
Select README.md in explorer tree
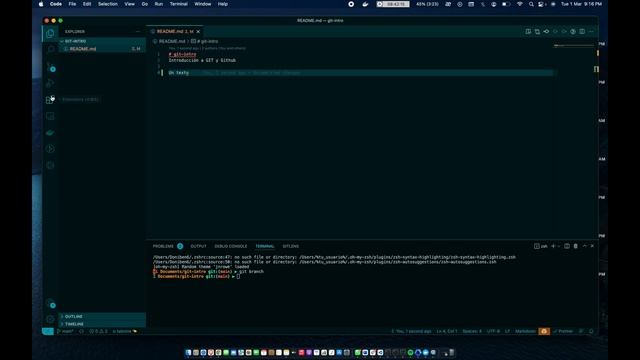point(102,49)
